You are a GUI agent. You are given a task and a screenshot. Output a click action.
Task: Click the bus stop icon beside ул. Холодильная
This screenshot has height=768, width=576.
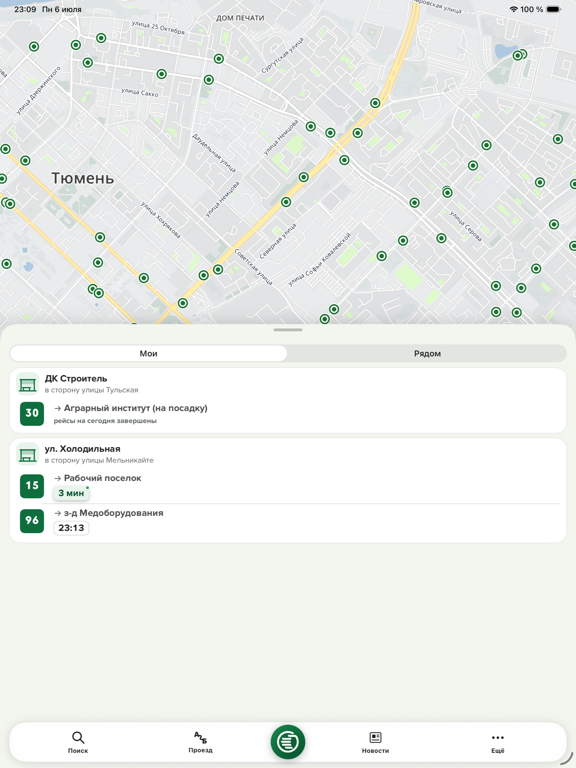pos(27,454)
